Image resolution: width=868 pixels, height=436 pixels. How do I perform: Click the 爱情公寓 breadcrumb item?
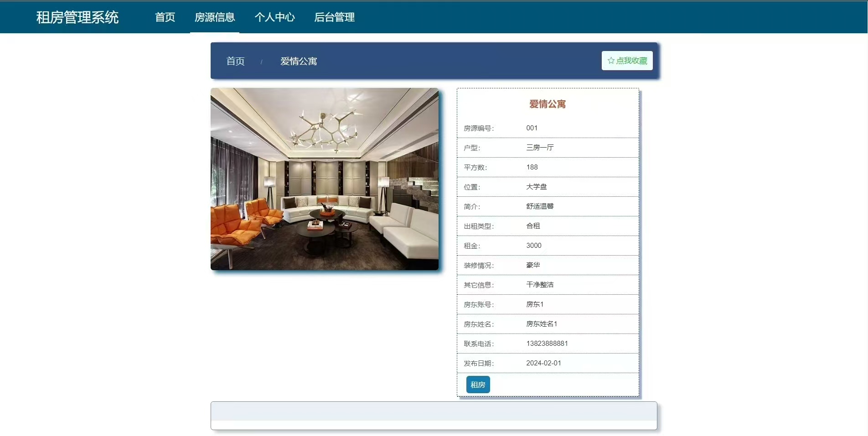point(299,61)
